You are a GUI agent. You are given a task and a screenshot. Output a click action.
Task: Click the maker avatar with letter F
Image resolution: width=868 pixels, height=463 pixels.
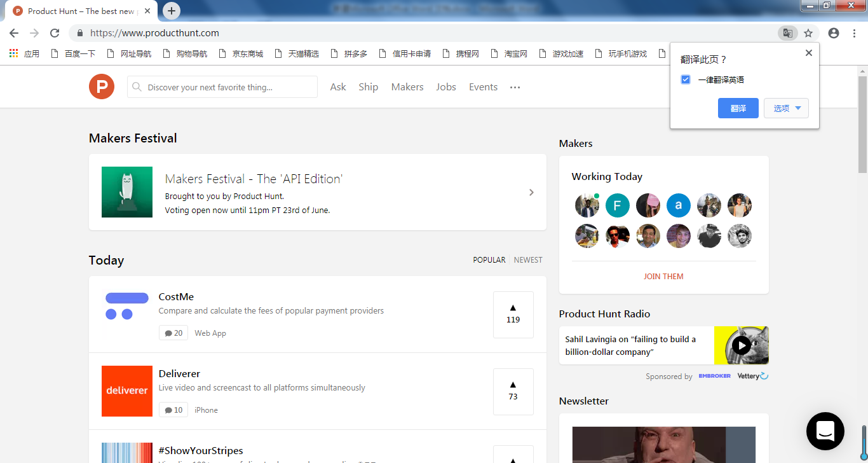coord(618,205)
